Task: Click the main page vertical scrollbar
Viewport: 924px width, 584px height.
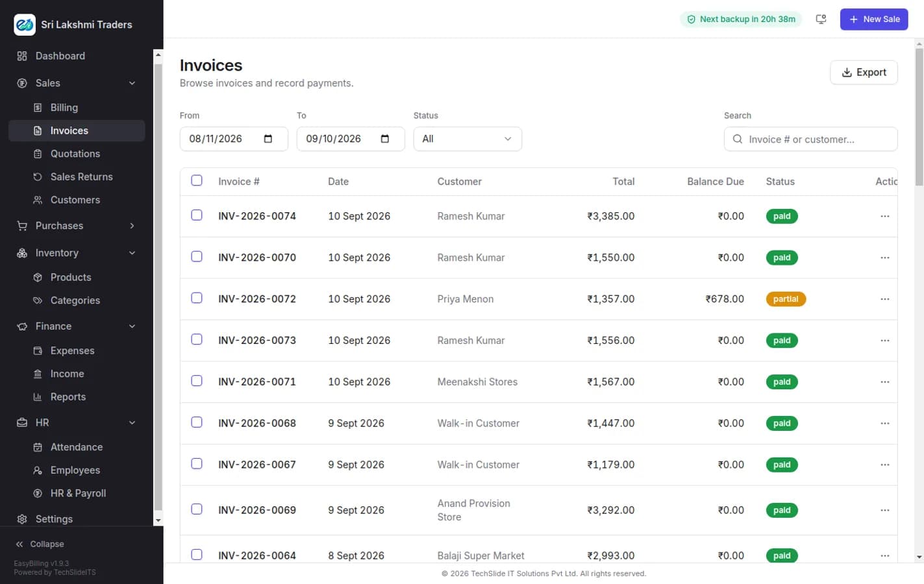Action: pos(919,117)
